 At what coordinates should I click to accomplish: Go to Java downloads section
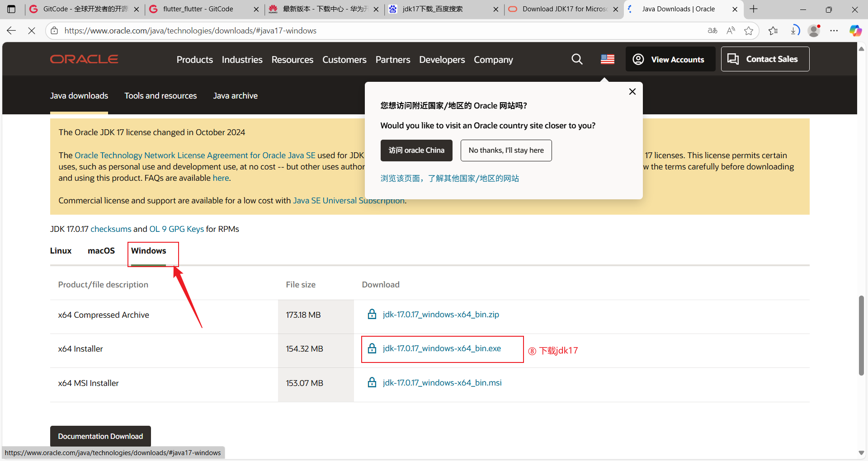pos(79,96)
